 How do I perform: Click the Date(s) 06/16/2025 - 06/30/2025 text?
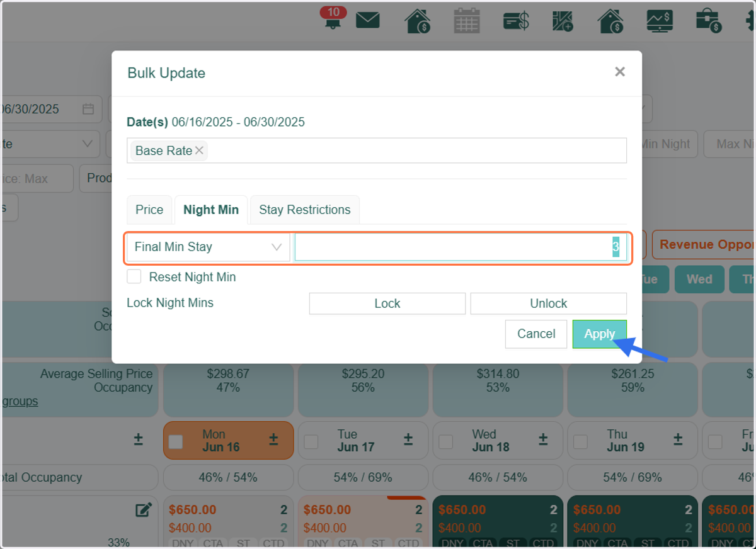[215, 122]
